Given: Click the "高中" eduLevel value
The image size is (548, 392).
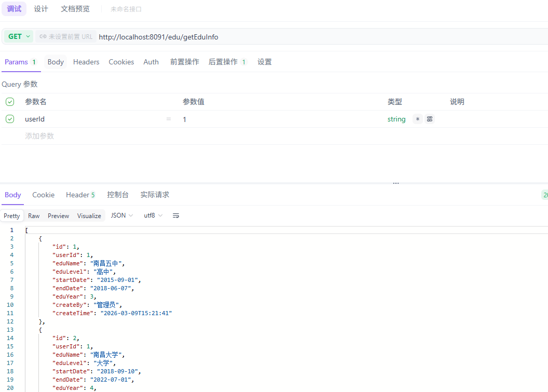Looking at the screenshot, I should click(x=102, y=272).
